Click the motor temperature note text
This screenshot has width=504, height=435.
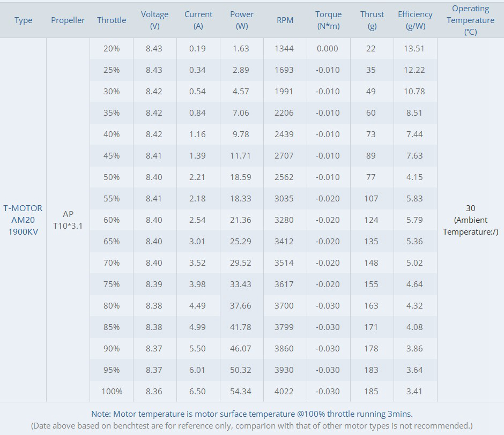click(252, 414)
